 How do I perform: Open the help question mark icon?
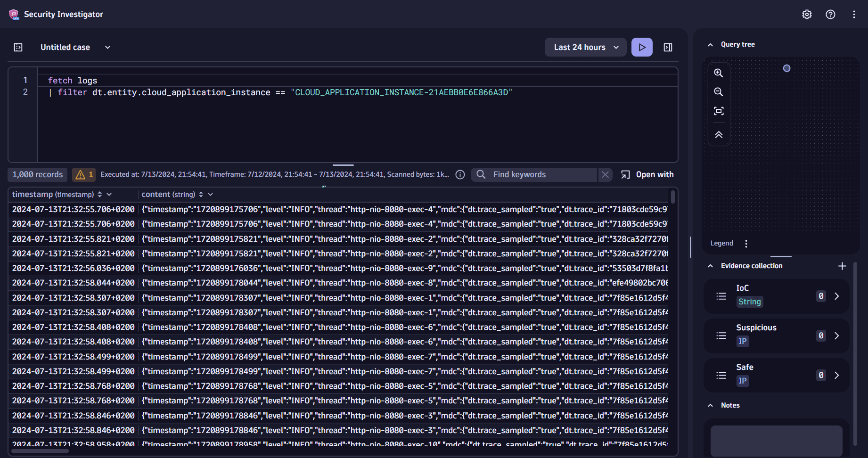coord(830,15)
